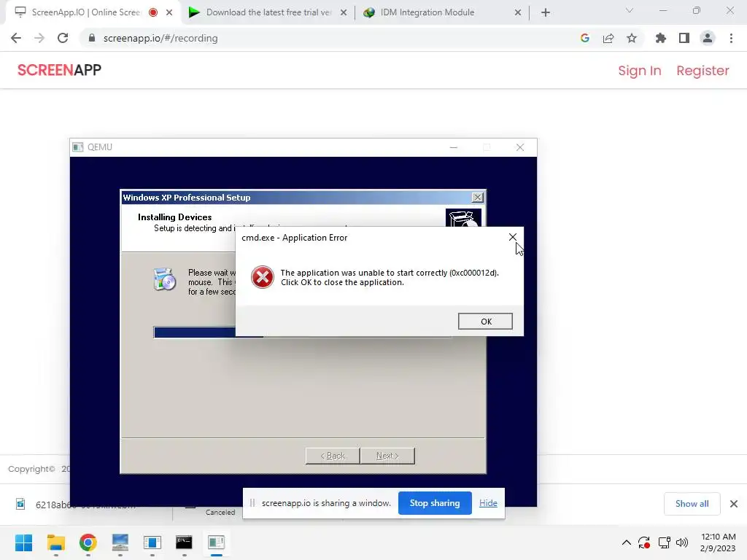Screen dimensions: 747x560
Task: Switch to ScreenApp.IO browser tab
Action: (86, 12)
